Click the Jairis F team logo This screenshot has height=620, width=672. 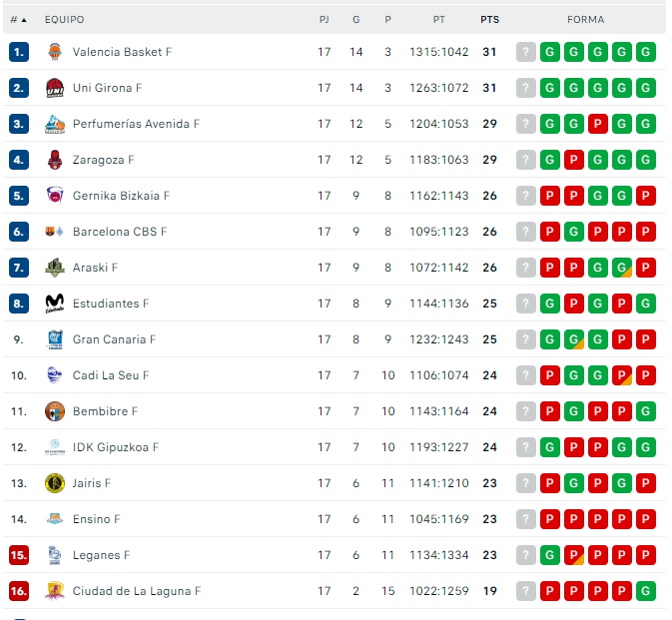(55, 483)
